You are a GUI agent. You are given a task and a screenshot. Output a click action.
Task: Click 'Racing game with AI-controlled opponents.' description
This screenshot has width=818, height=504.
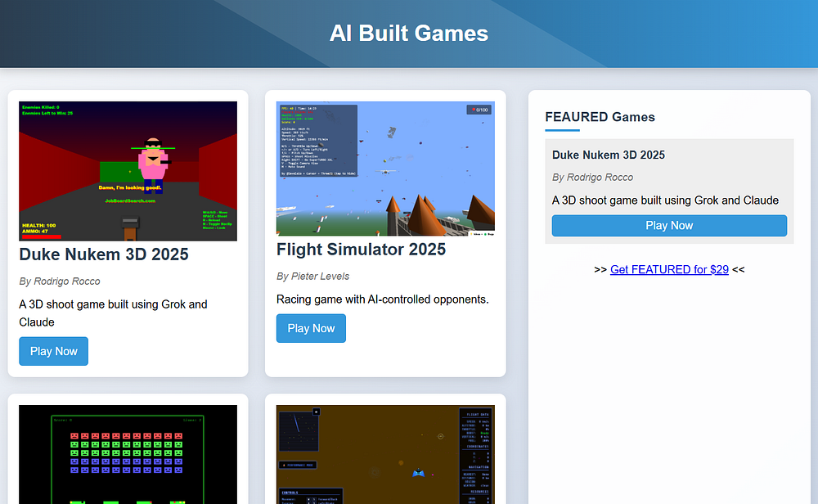point(382,299)
